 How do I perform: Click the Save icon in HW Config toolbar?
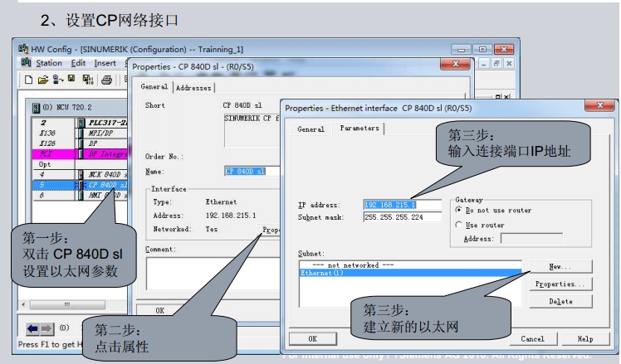click(x=71, y=79)
